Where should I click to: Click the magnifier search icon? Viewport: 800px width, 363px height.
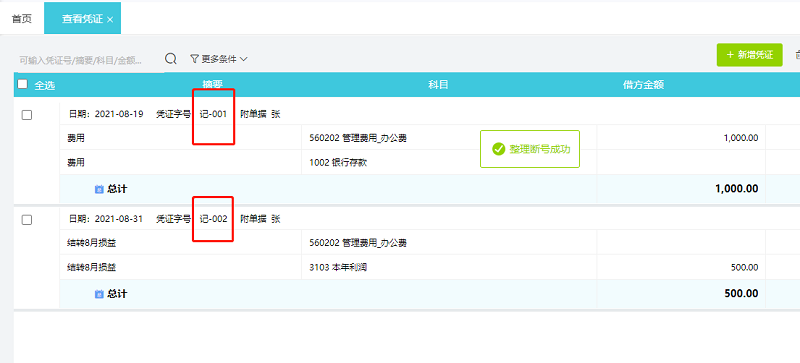[171, 59]
